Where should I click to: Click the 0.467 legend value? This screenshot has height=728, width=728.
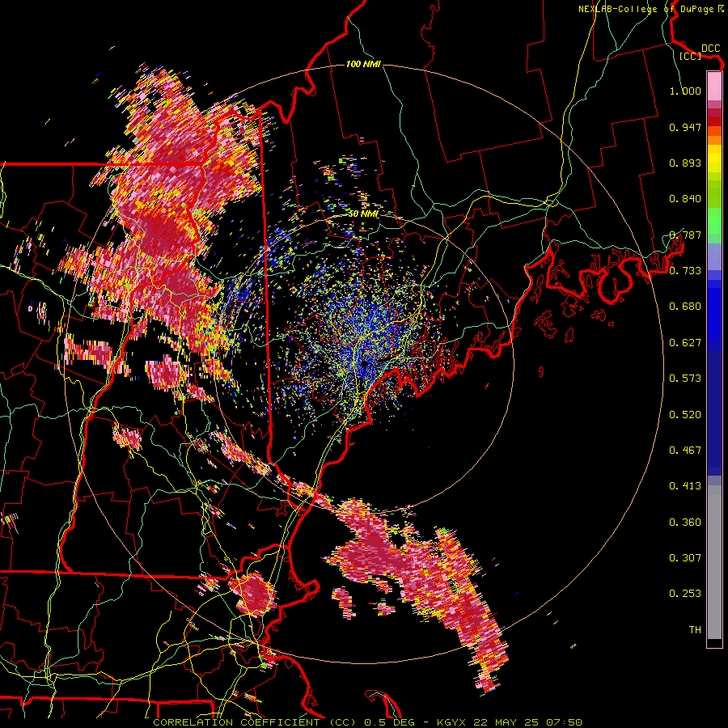(685, 451)
